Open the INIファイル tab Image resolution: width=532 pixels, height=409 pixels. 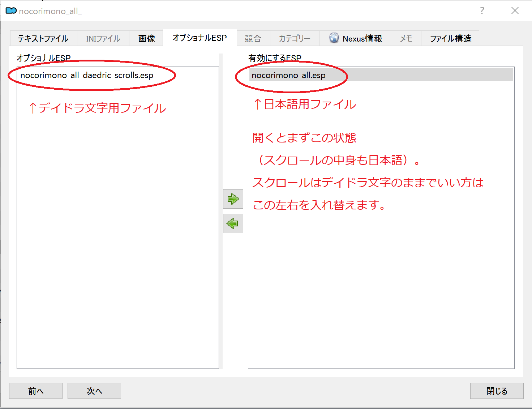[x=103, y=39]
